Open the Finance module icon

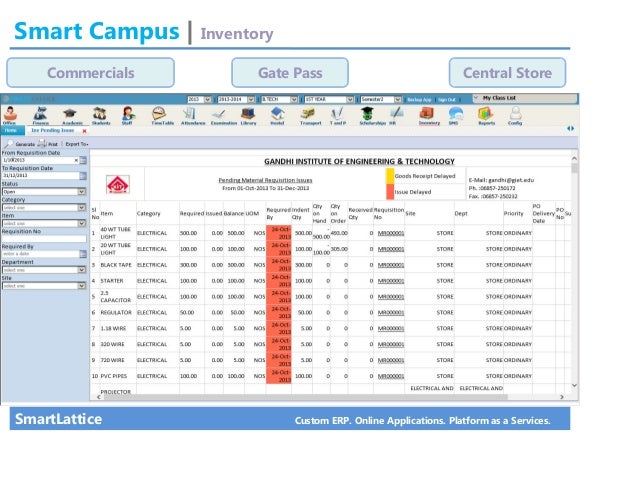(x=41, y=115)
